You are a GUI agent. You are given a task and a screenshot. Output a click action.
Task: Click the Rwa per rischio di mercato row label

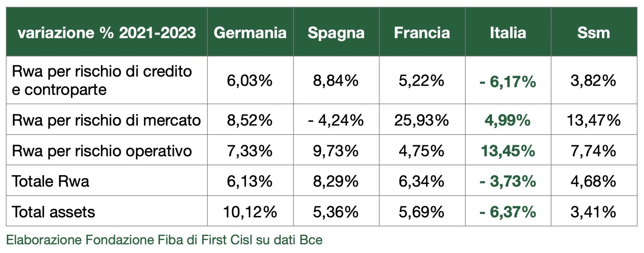[x=106, y=120]
